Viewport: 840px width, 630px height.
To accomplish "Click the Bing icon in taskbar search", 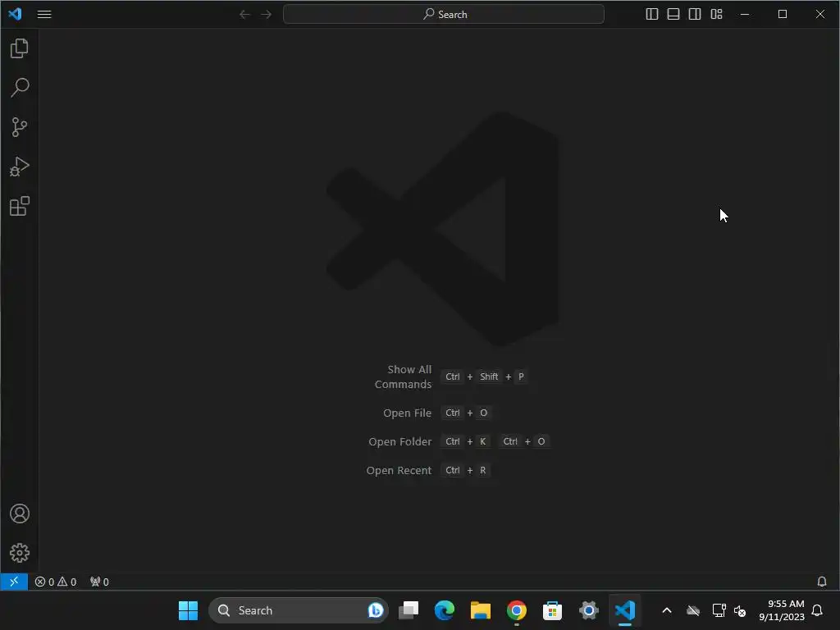I will (x=376, y=610).
